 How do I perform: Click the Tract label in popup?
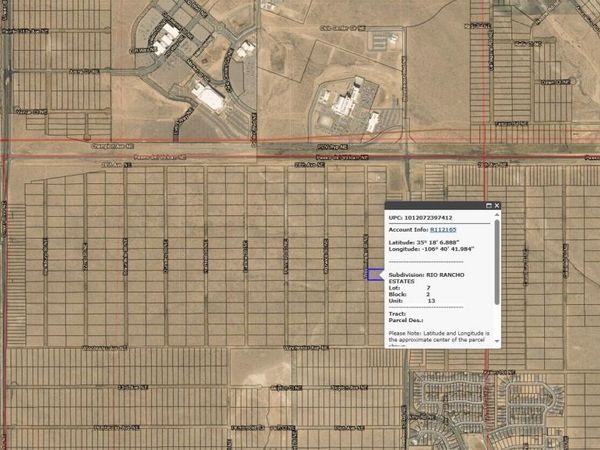click(397, 314)
